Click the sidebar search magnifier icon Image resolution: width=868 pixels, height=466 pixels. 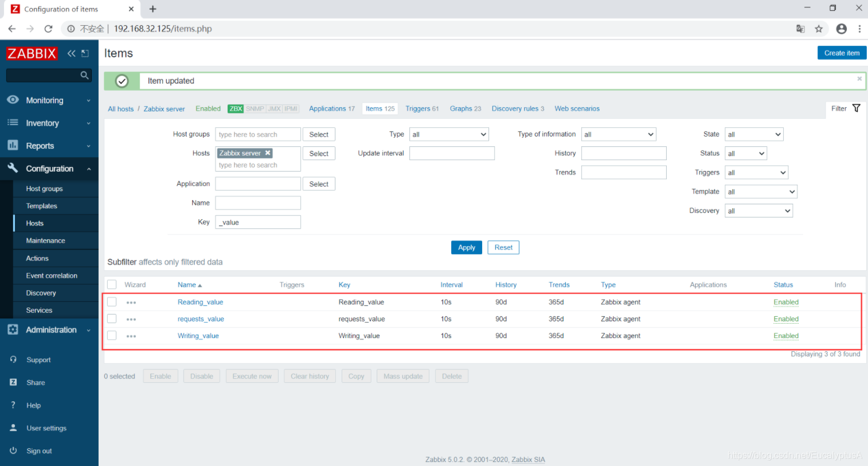point(84,75)
